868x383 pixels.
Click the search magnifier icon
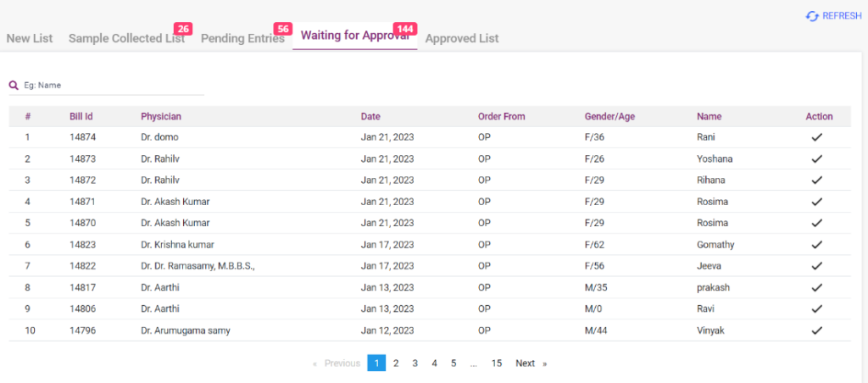pyautogui.click(x=14, y=85)
